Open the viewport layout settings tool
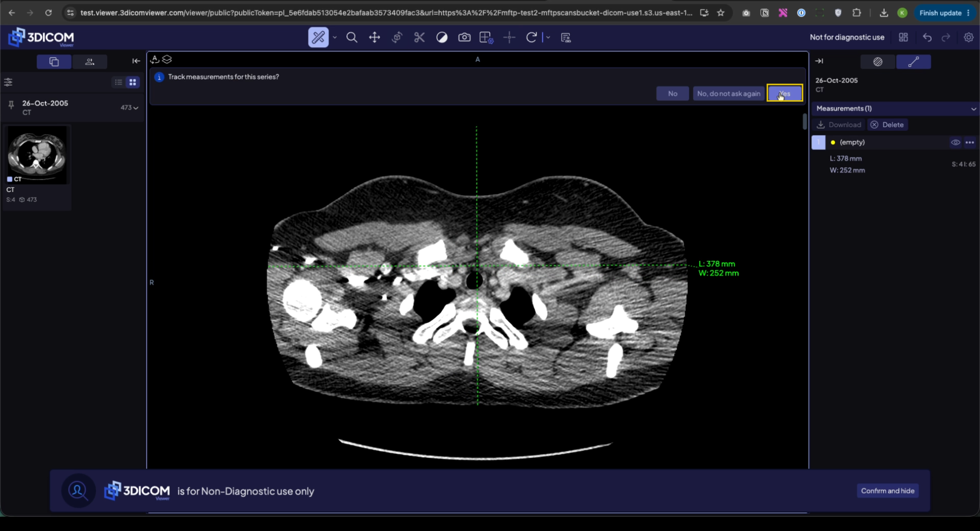This screenshot has height=531, width=980. tap(486, 37)
